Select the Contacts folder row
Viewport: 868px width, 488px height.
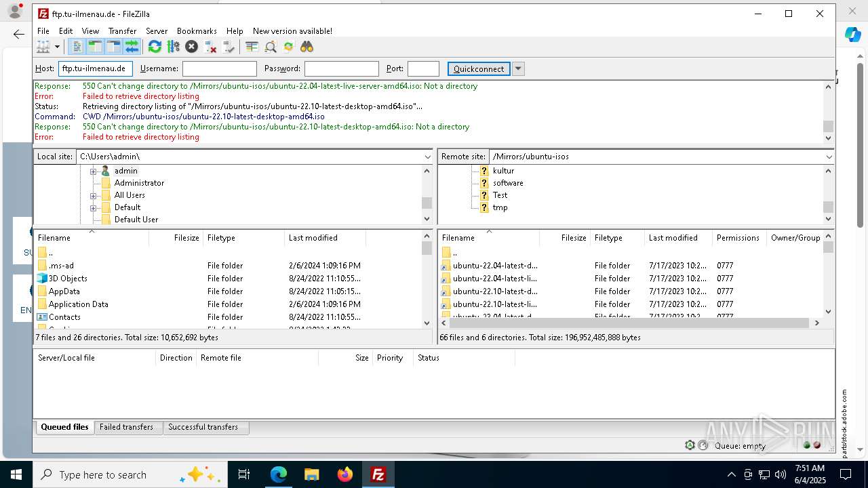(227, 317)
